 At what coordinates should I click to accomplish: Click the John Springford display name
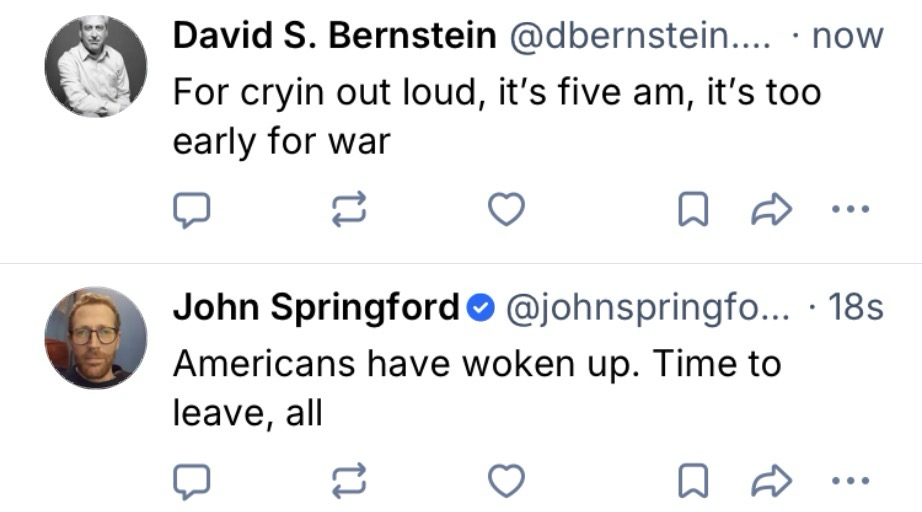tap(316, 307)
